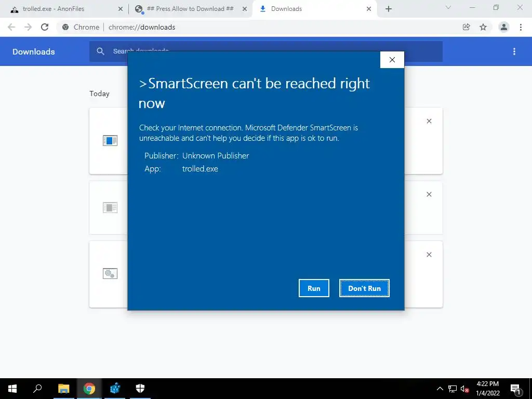532x399 pixels.
Task: Click the Chrome taskbar icon
Action: [89, 389]
